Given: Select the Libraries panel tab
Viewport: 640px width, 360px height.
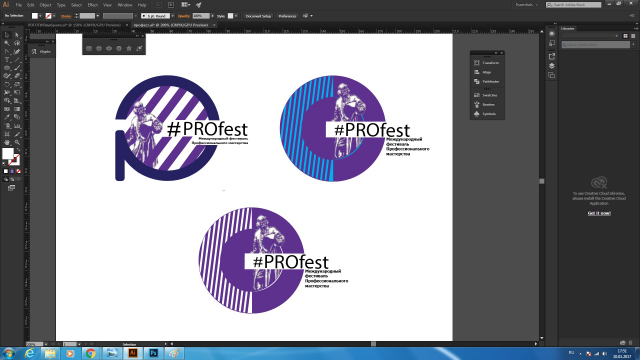Looking at the screenshot, I should [567, 29].
